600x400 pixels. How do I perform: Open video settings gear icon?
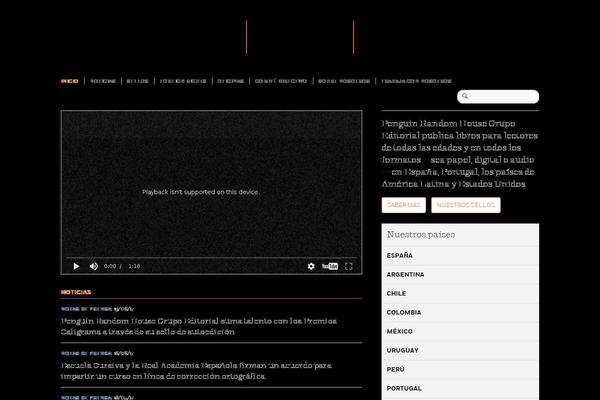coord(311,266)
